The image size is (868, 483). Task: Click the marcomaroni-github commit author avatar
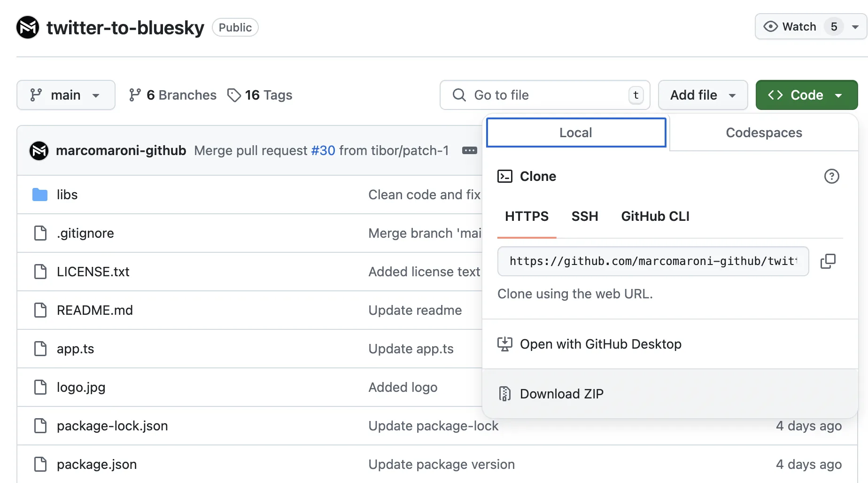39,151
